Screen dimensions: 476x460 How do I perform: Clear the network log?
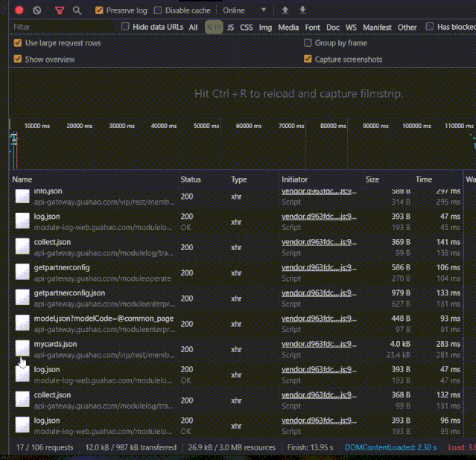(x=37, y=10)
